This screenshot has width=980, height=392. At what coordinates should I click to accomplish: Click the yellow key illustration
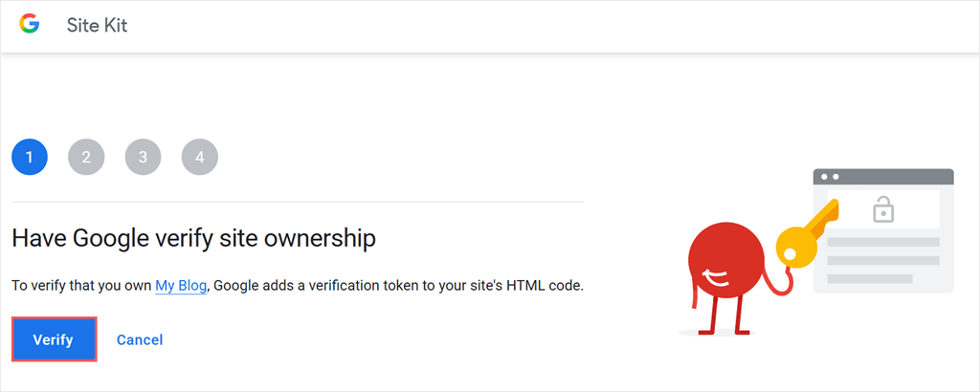point(806,232)
